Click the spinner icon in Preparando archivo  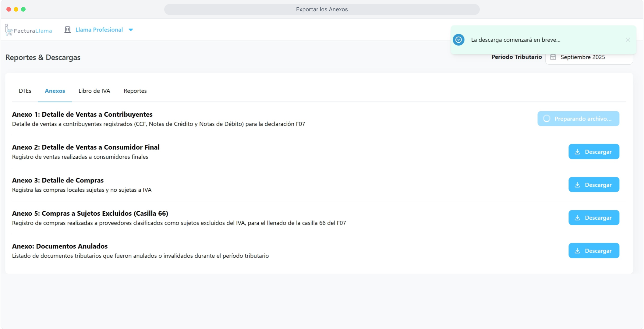coord(547,119)
